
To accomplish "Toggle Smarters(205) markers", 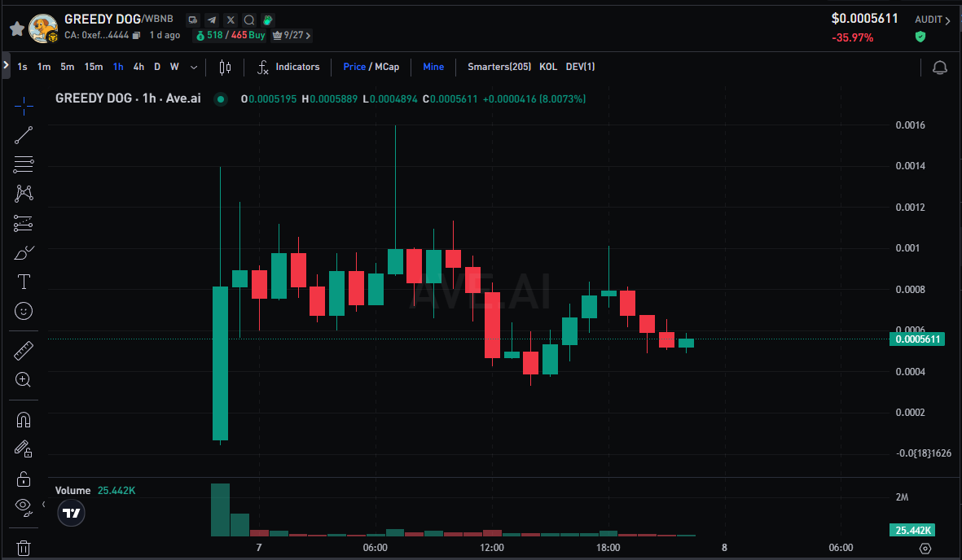I will (x=499, y=67).
